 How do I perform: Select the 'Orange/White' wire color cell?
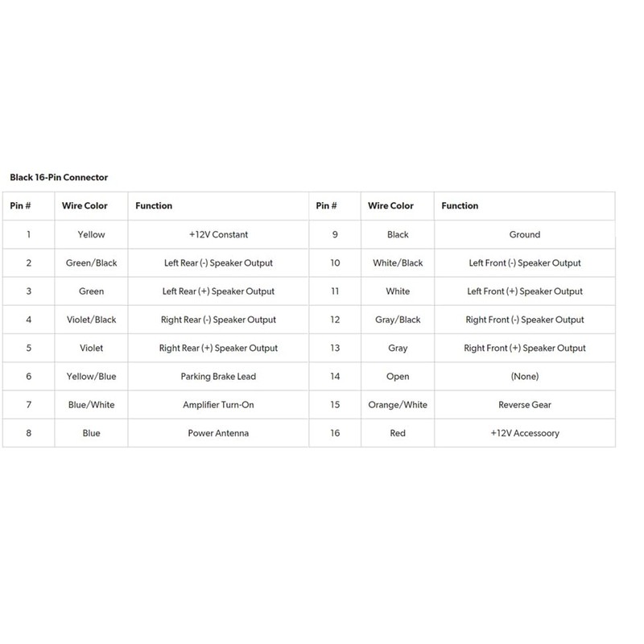[398, 405]
